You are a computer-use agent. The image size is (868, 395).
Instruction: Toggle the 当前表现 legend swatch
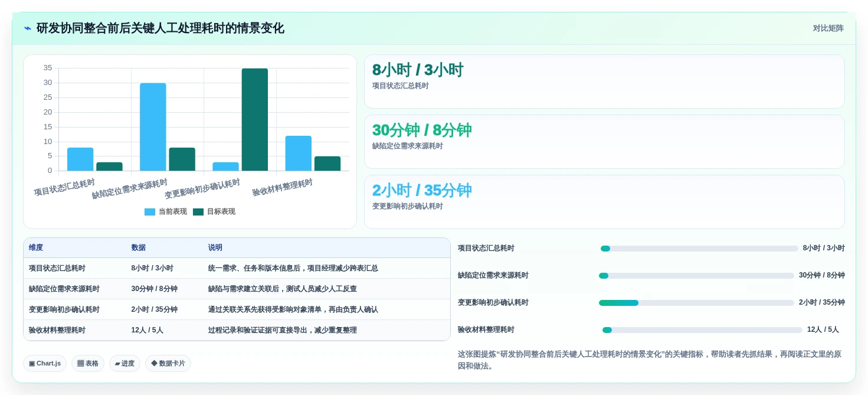coord(150,212)
